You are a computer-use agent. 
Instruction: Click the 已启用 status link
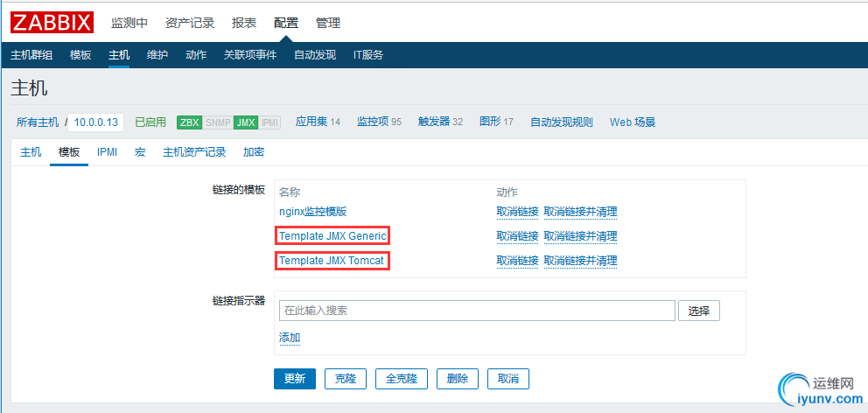tap(150, 122)
